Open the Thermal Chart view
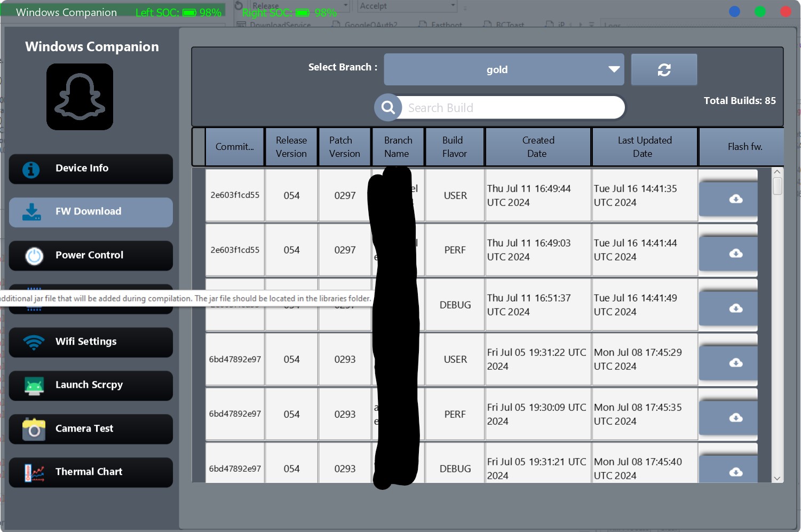This screenshot has height=532, width=801. (91, 472)
